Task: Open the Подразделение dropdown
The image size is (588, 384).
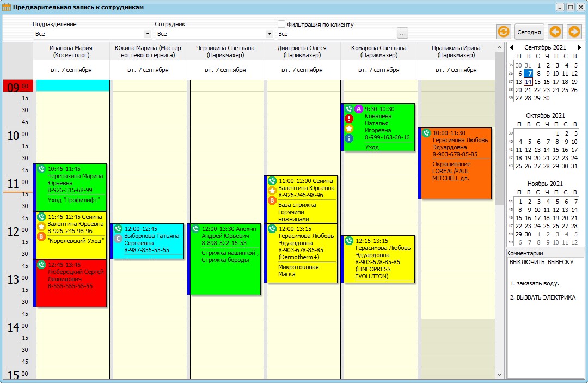Action: coord(148,34)
